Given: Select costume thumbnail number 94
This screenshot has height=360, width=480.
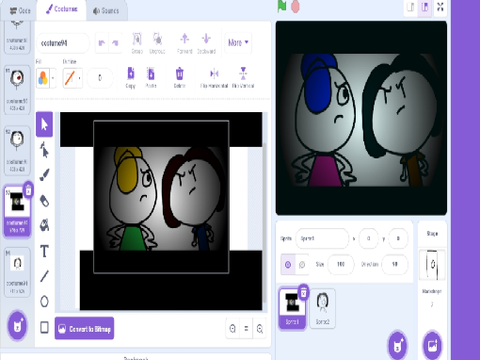Looking at the screenshot, I should pos(17,272).
